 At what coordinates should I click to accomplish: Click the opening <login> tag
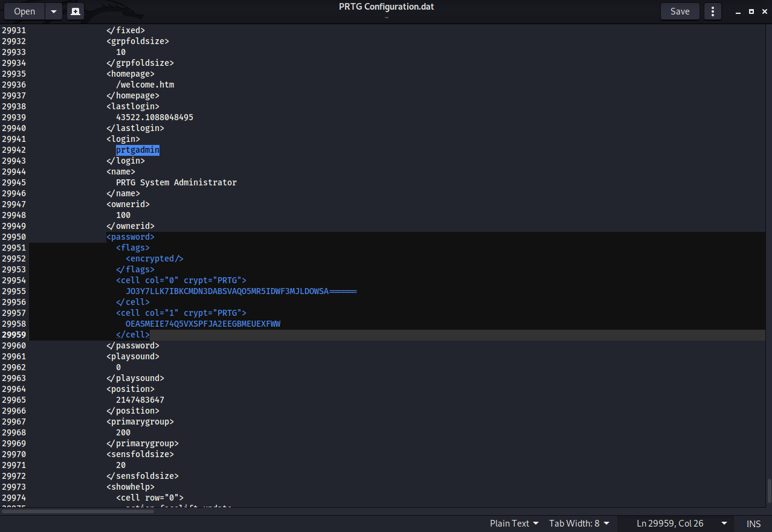point(123,139)
